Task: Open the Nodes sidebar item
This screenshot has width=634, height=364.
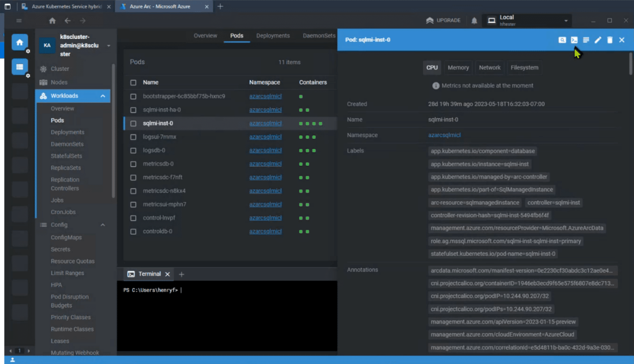Action: tap(59, 82)
